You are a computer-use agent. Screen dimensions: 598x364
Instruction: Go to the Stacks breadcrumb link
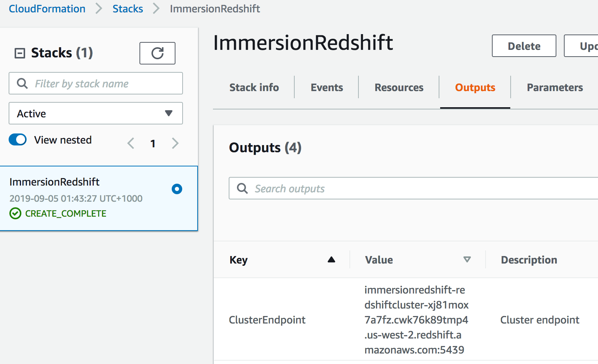128,9
